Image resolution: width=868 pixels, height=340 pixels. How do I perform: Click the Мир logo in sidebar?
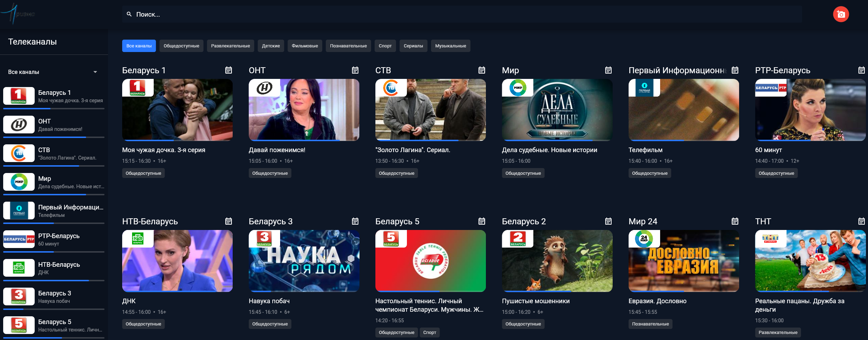19,182
